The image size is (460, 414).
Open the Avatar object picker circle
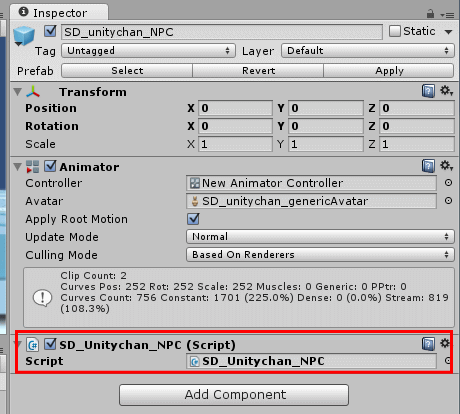point(448,201)
